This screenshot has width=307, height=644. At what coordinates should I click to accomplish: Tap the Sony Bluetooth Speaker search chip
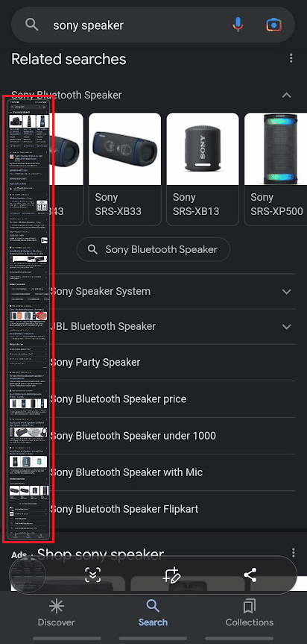(153, 249)
